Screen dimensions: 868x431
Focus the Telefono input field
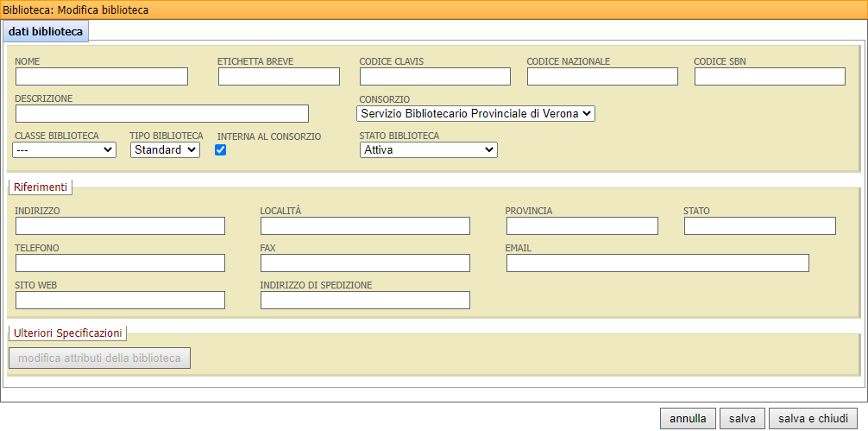tap(120, 263)
